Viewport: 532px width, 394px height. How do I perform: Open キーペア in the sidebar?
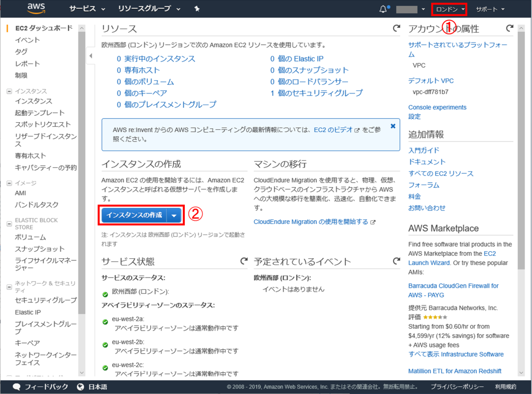click(x=27, y=343)
